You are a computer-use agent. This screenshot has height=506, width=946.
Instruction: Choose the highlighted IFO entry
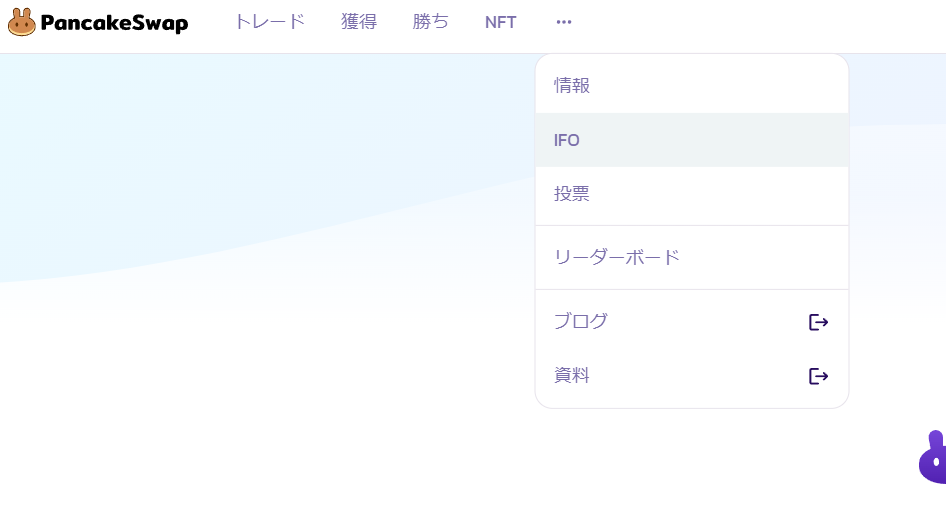click(x=692, y=140)
